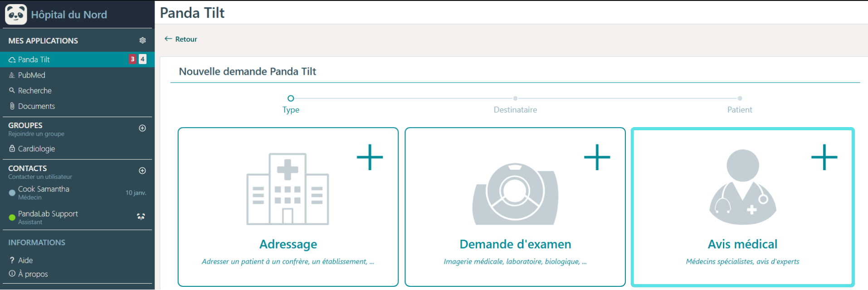Click Cook Samantha grey status dot
Screen dimensions: 868x290
click(x=12, y=193)
